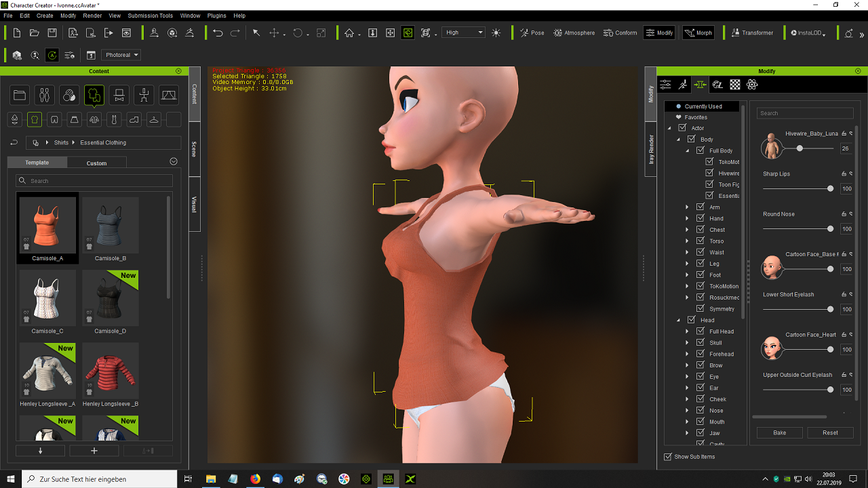Activate the Move gizmo tool
Screen dimensions: 868x488
coord(275,33)
